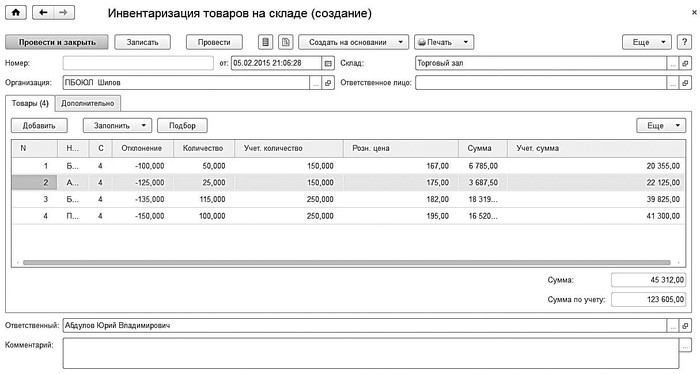Click the Записать button
This screenshot has width=700, height=374.
(142, 42)
